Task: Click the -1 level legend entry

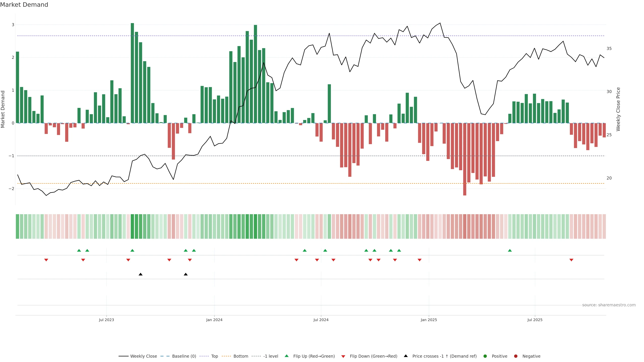Action: (271, 356)
